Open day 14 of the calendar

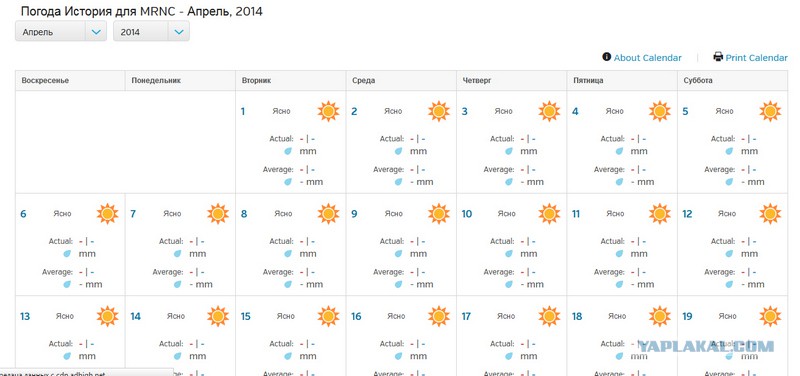coord(135,316)
